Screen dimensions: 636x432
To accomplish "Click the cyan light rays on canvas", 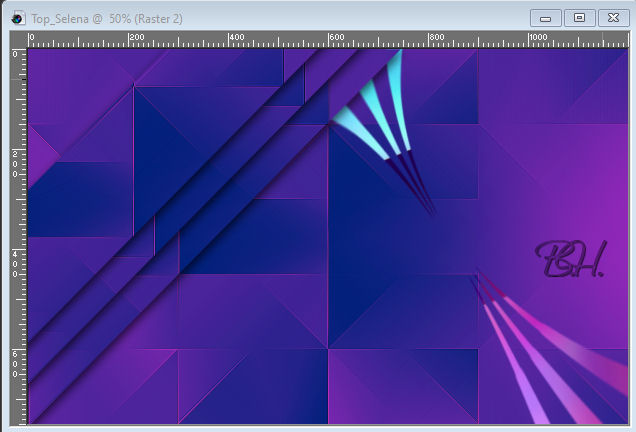I will coord(375,110).
